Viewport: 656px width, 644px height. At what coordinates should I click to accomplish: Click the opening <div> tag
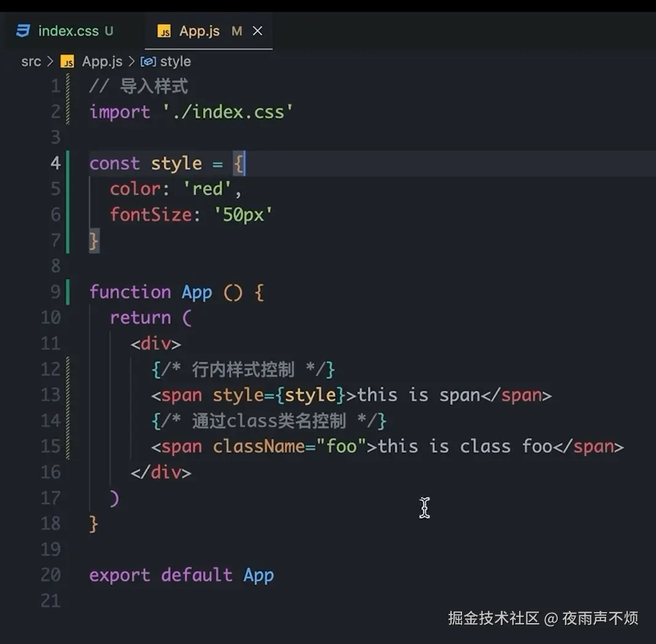(x=156, y=343)
